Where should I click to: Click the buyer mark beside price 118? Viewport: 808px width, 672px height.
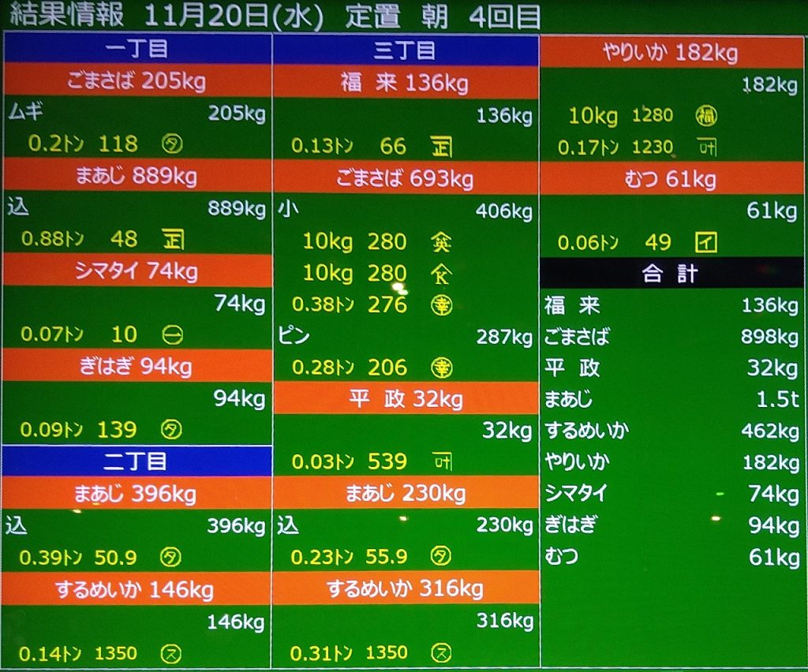pos(172,144)
